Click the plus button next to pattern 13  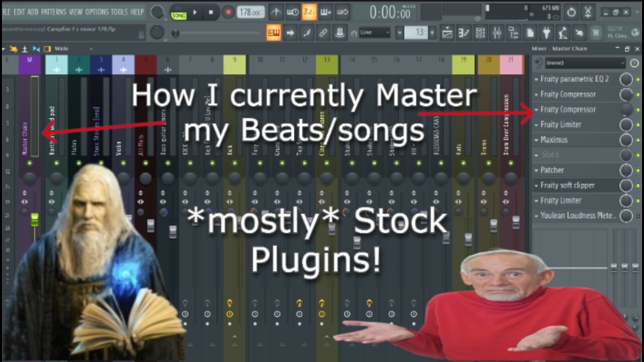click(x=432, y=33)
